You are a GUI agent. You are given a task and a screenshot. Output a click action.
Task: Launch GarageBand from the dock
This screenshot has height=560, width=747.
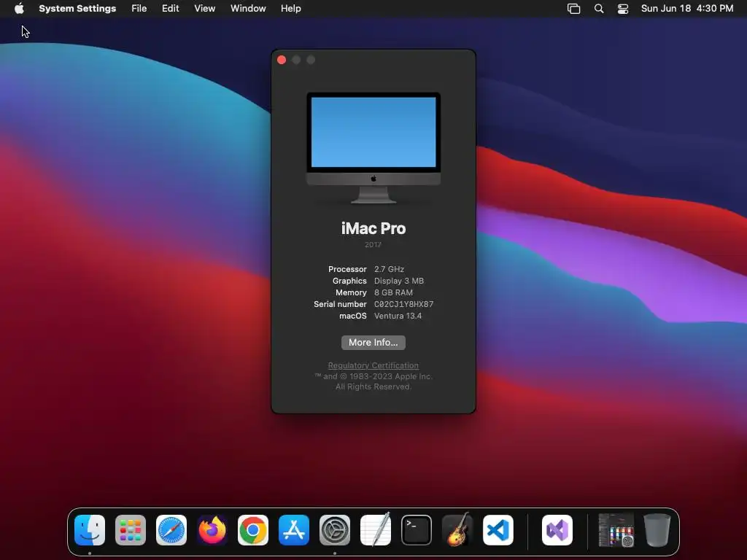457,530
